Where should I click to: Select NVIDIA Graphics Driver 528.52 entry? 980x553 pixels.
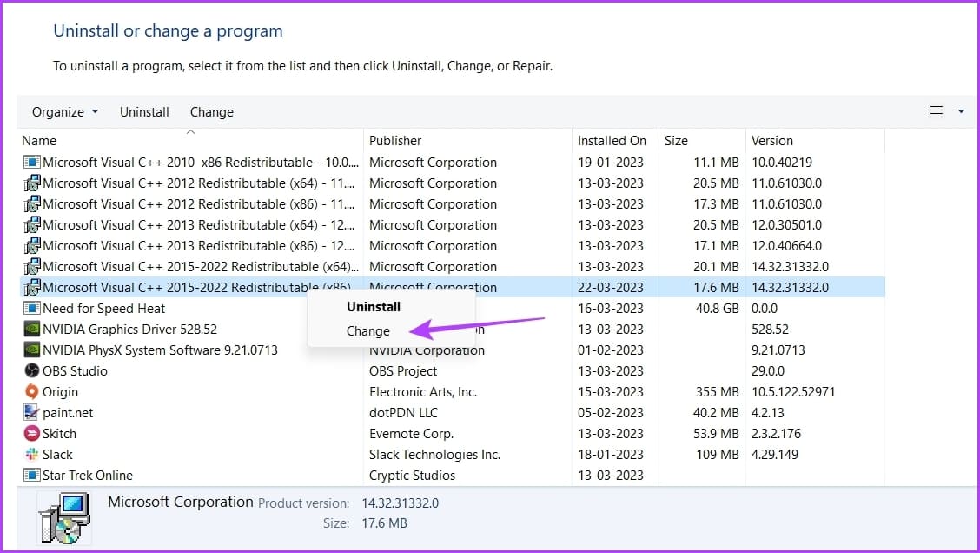click(x=130, y=329)
